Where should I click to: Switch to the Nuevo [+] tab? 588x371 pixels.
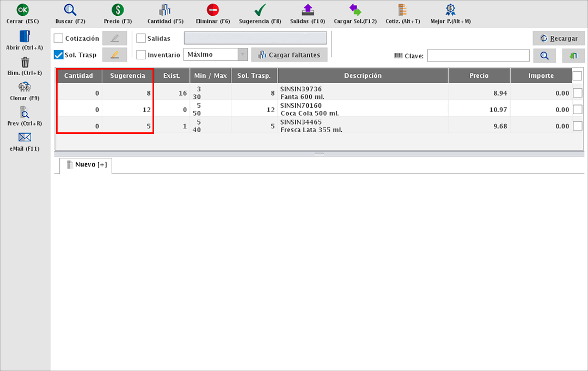pos(86,165)
